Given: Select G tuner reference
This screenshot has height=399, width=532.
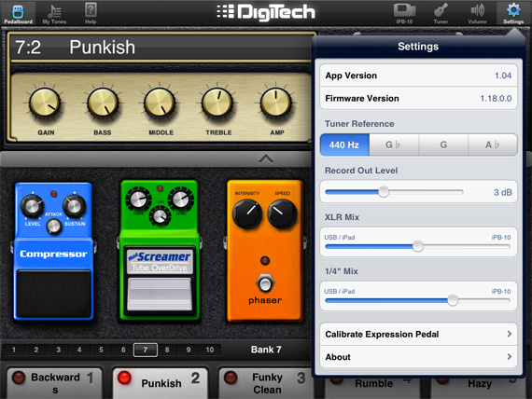Looking at the screenshot, I should [x=443, y=145].
